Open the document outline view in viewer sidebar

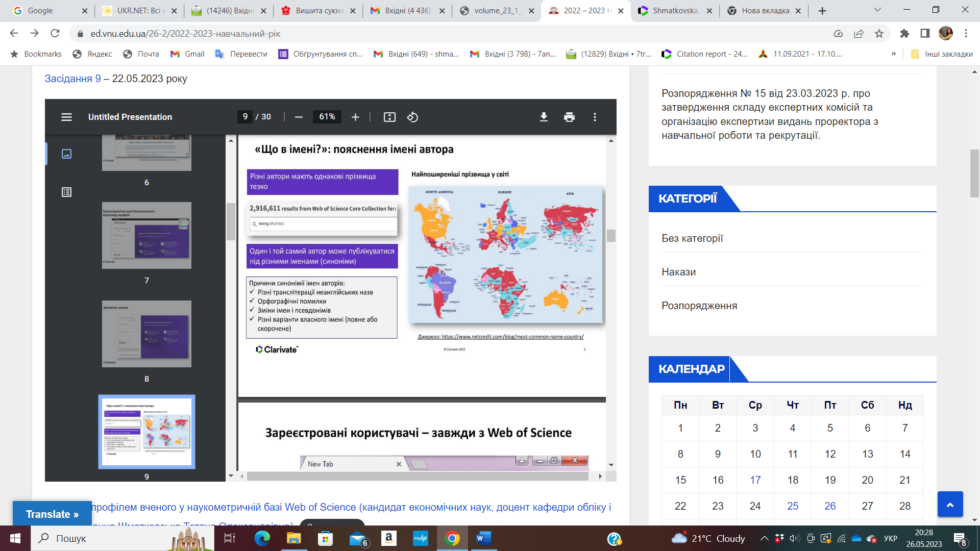click(x=66, y=192)
